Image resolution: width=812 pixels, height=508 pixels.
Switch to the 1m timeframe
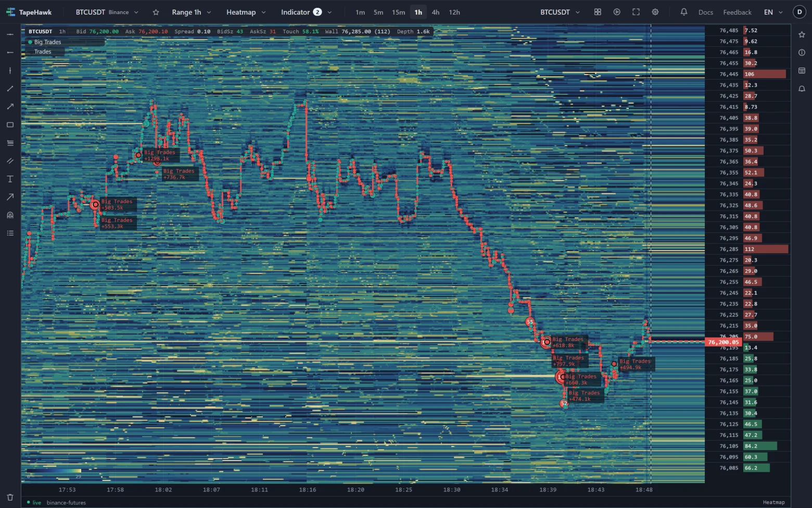pyautogui.click(x=360, y=12)
